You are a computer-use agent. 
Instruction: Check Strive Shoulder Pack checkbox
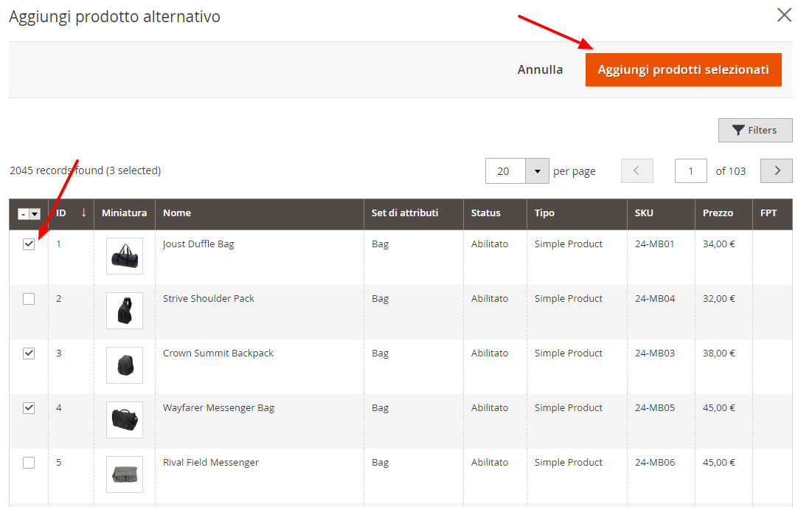(x=29, y=299)
